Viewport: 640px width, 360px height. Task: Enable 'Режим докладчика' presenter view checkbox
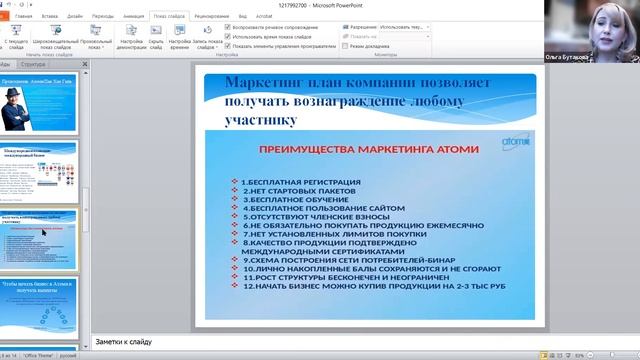point(345,46)
